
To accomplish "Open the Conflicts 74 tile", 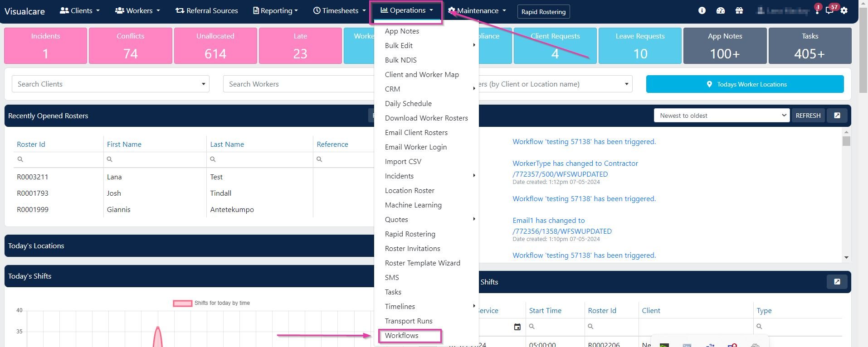I will point(131,46).
